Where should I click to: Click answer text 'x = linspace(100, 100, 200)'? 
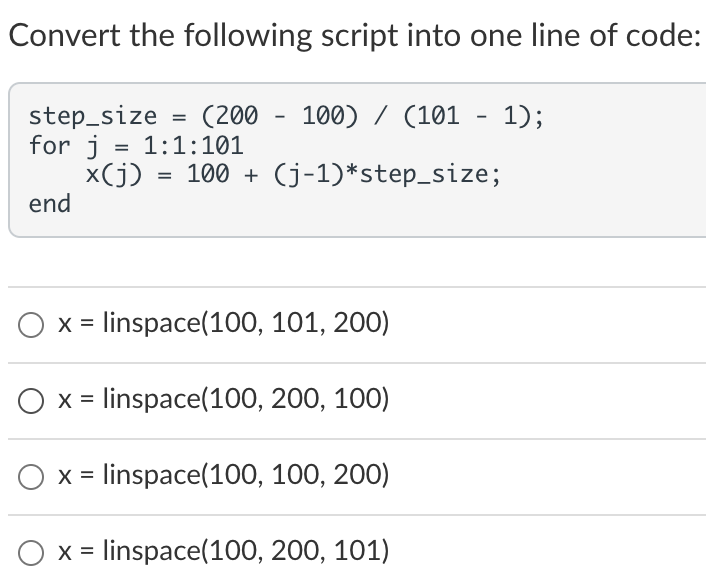[x=223, y=474]
